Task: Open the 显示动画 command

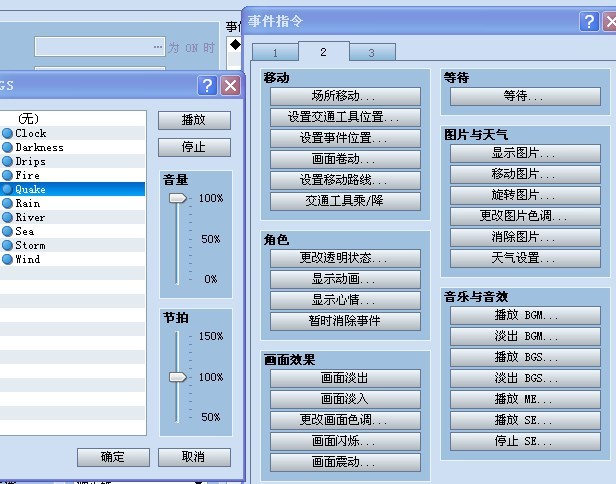Action: tap(345, 279)
